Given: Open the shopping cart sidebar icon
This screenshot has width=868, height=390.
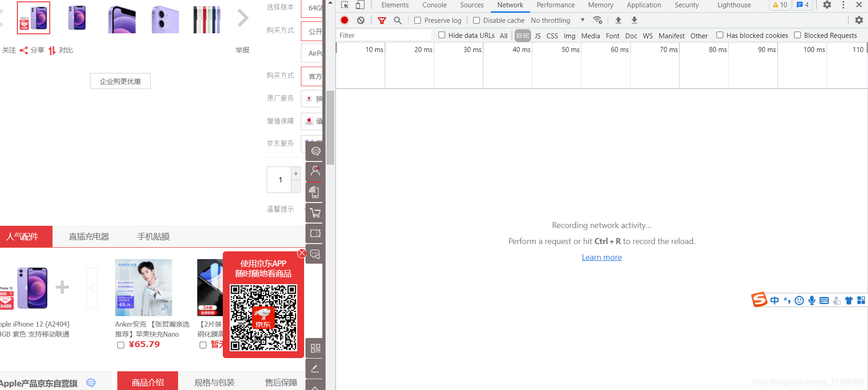Looking at the screenshot, I should [x=315, y=213].
